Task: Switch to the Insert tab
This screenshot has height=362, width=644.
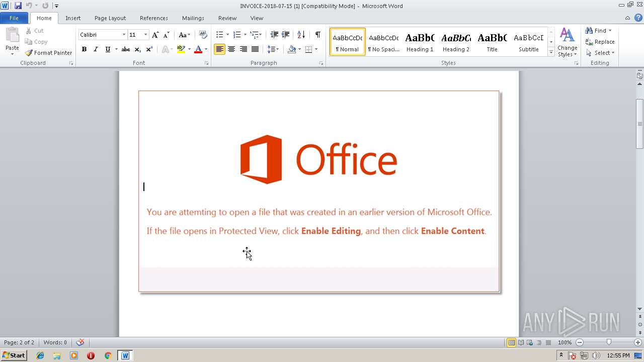Action: [73, 18]
